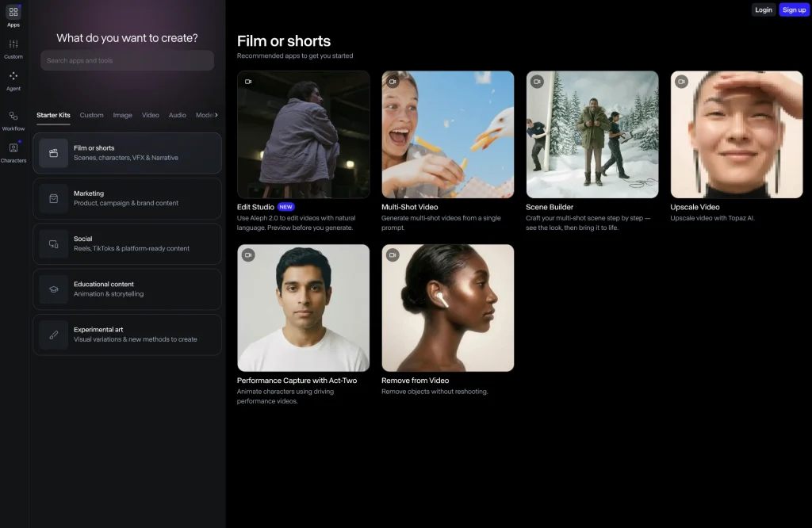This screenshot has height=528, width=812.
Task: Open the Upscale Video pixelated face thumbnail
Action: pos(737,135)
